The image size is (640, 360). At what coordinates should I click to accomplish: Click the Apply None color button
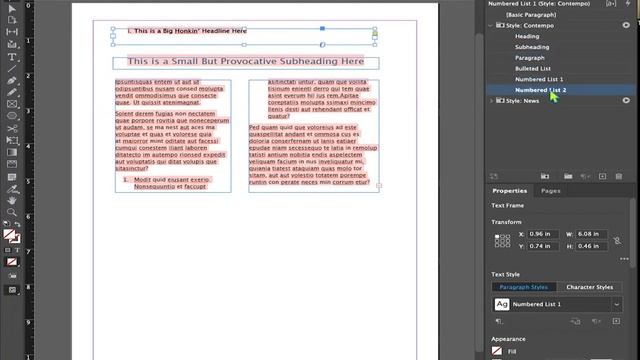12,262
